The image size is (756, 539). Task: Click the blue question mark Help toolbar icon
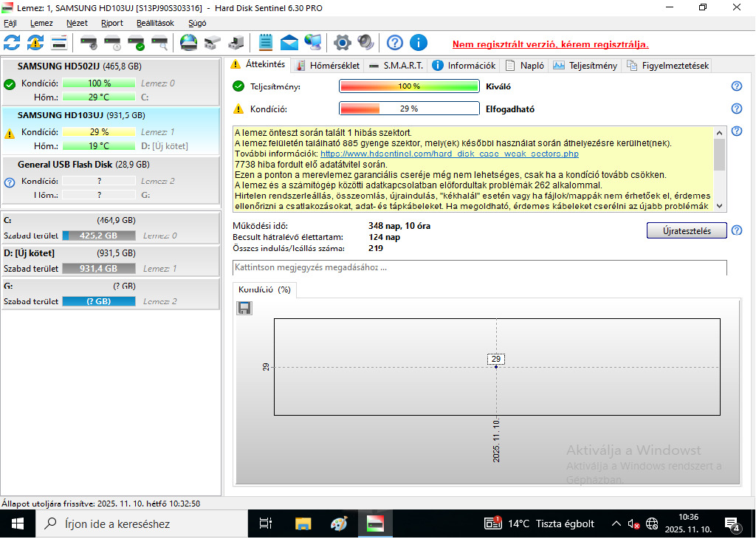pyautogui.click(x=395, y=43)
